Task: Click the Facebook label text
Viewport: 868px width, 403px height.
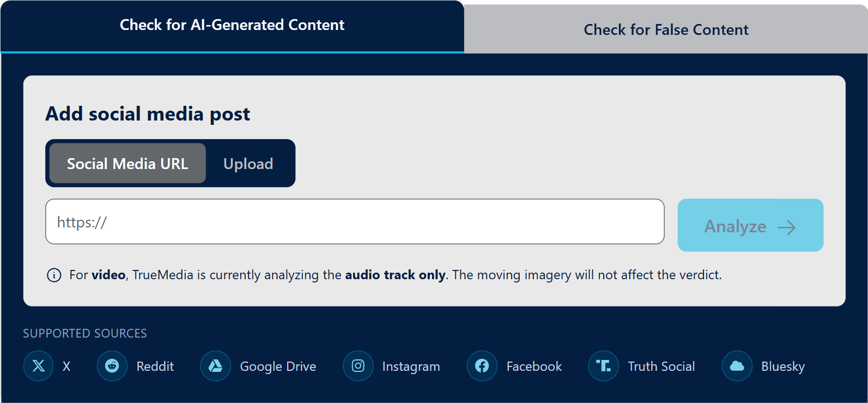Action: (x=534, y=366)
